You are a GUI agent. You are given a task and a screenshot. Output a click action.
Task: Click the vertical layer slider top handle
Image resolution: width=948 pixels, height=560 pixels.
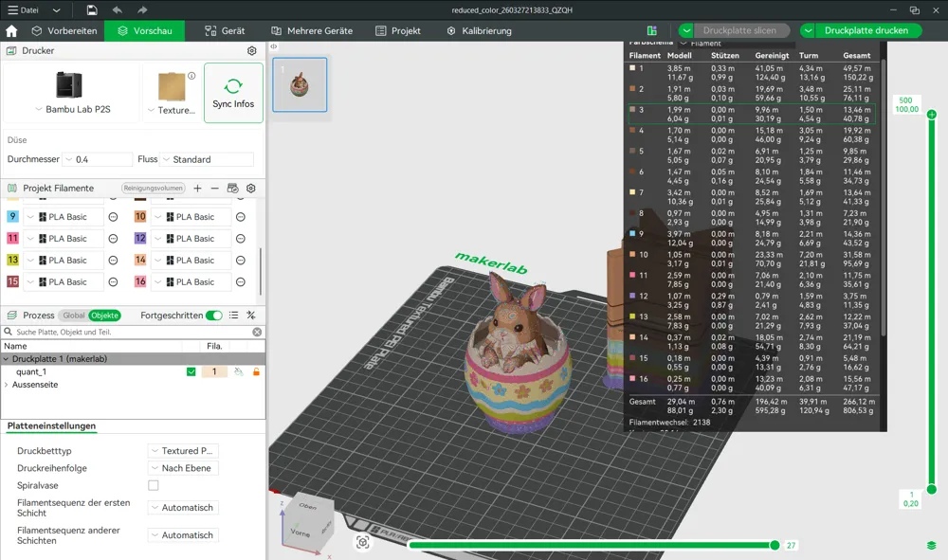(x=932, y=114)
